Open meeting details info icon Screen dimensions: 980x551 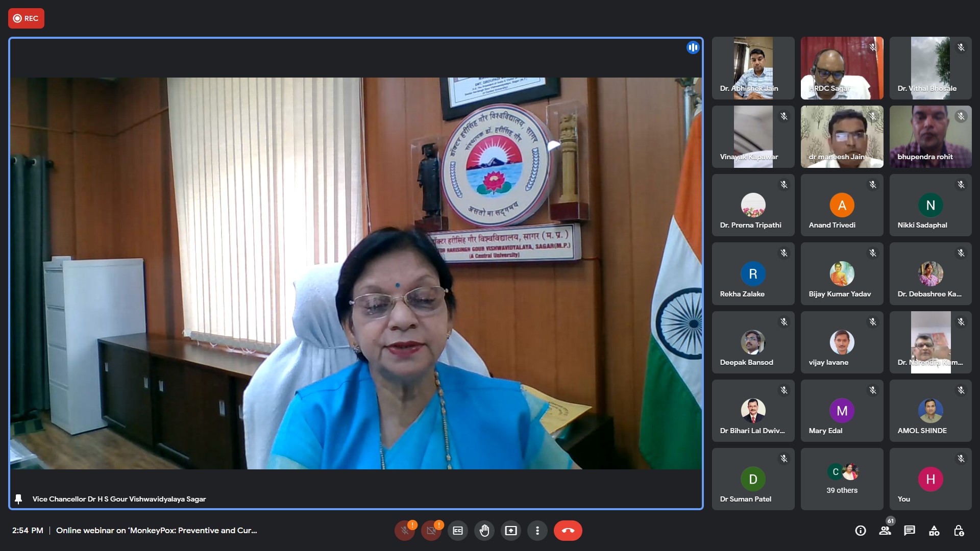coord(861,531)
